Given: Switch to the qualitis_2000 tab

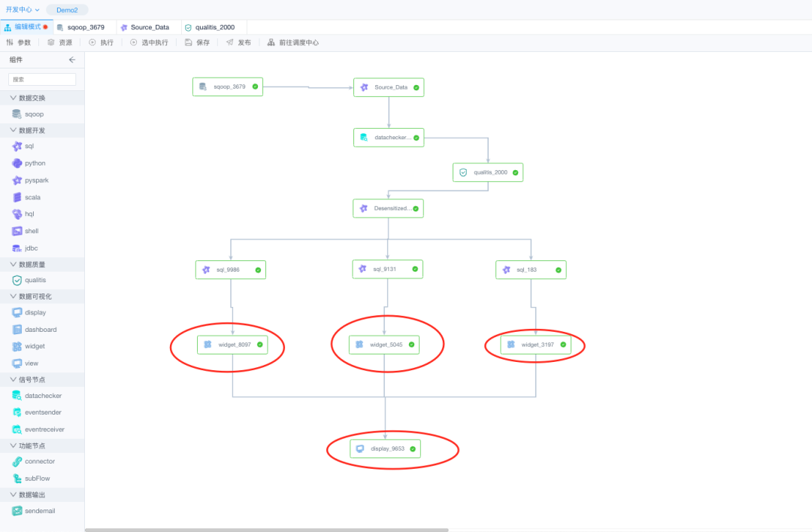Looking at the screenshot, I should click(214, 27).
